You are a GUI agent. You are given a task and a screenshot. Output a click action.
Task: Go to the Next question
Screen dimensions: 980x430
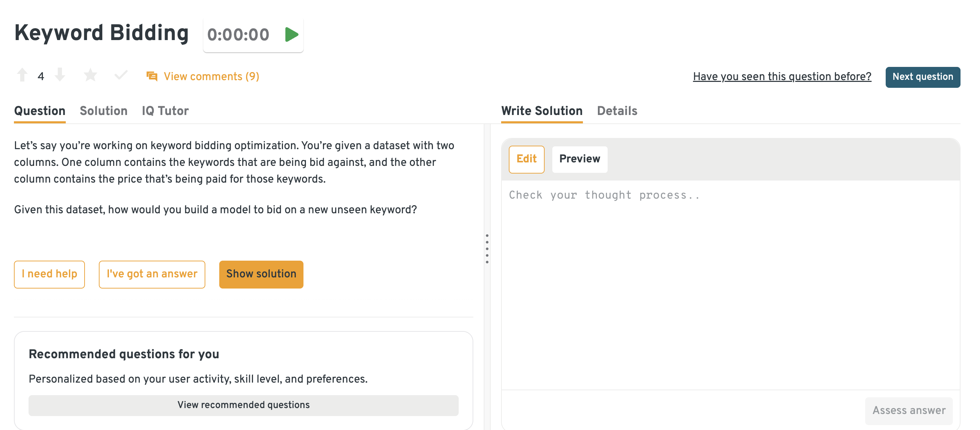point(922,77)
